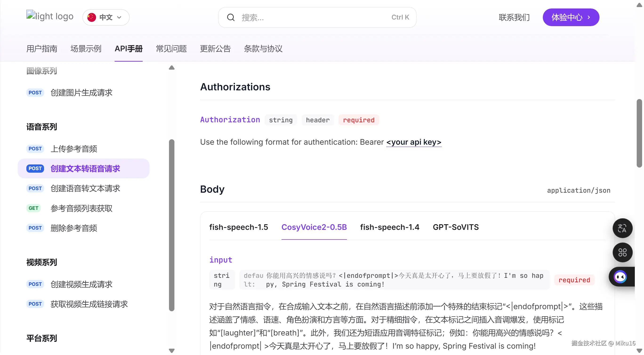Image resolution: width=644 pixels, height=355 pixels.
Task: Open the grid apps floating button
Action: (622, 252)
